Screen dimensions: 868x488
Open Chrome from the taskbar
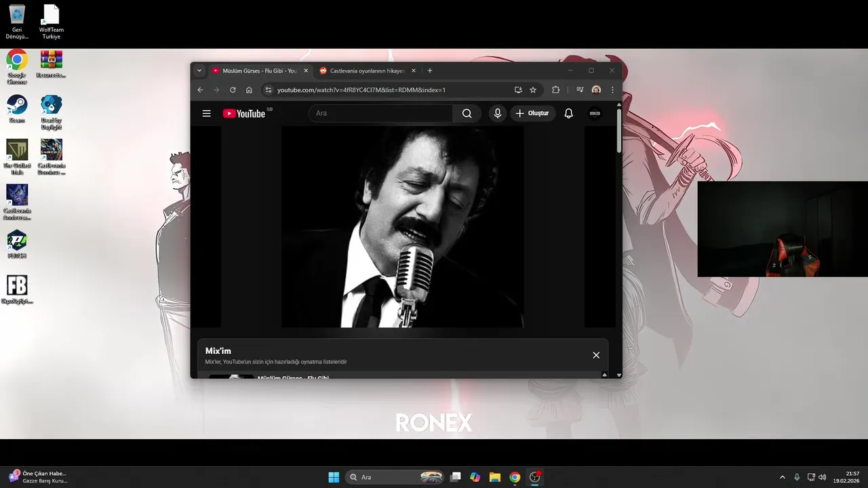(515, 477)
